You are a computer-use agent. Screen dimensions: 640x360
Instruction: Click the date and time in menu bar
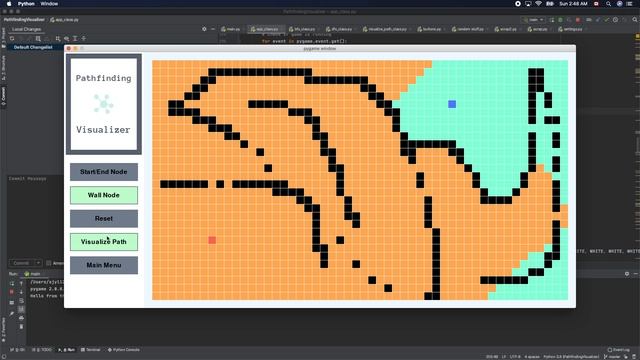pyautogui.click(x=573, y=4)
